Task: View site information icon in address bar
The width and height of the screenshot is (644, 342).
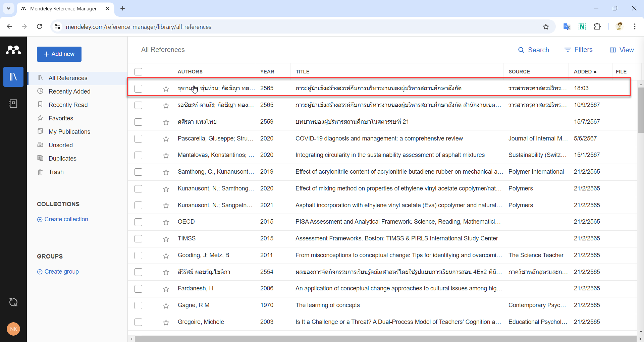Action: pyautogui.click(x=58, y=26)
